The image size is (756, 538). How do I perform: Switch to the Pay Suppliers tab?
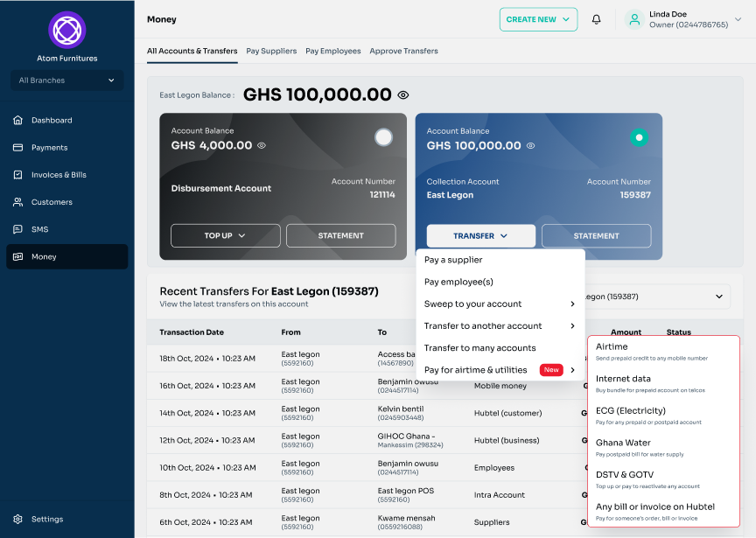tap(271, 51)
